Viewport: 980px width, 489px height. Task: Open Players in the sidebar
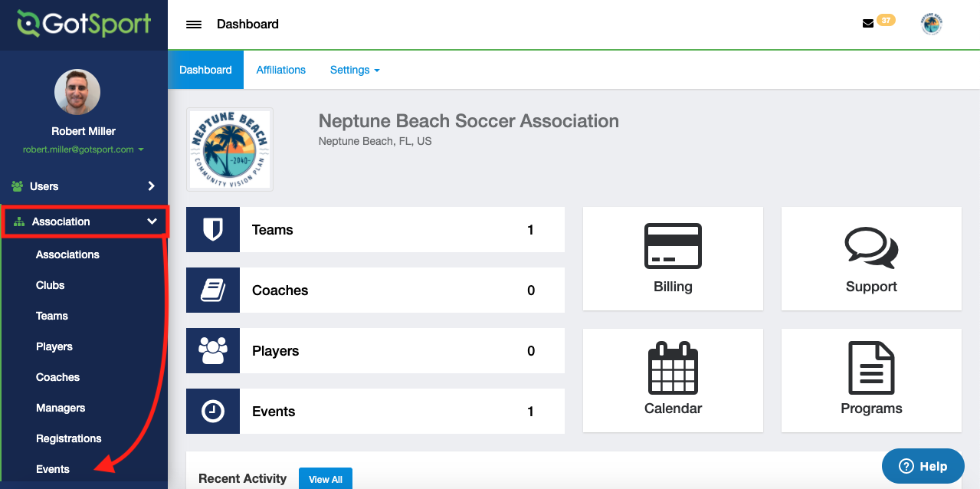54,346
